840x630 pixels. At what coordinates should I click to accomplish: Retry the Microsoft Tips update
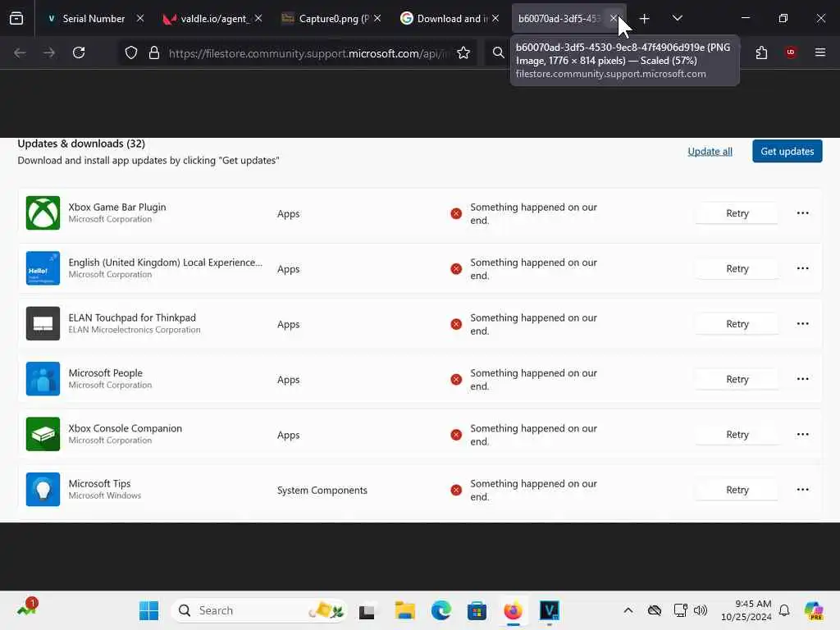point(737,490)
